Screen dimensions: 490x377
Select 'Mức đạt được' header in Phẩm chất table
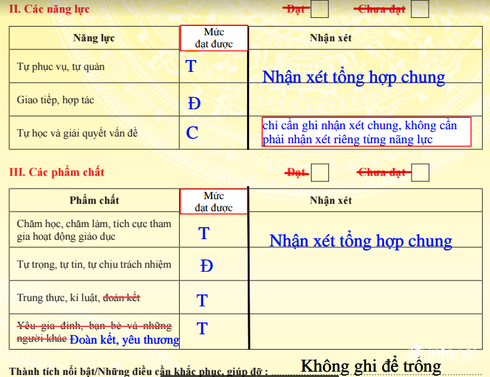tap(214, 202)
